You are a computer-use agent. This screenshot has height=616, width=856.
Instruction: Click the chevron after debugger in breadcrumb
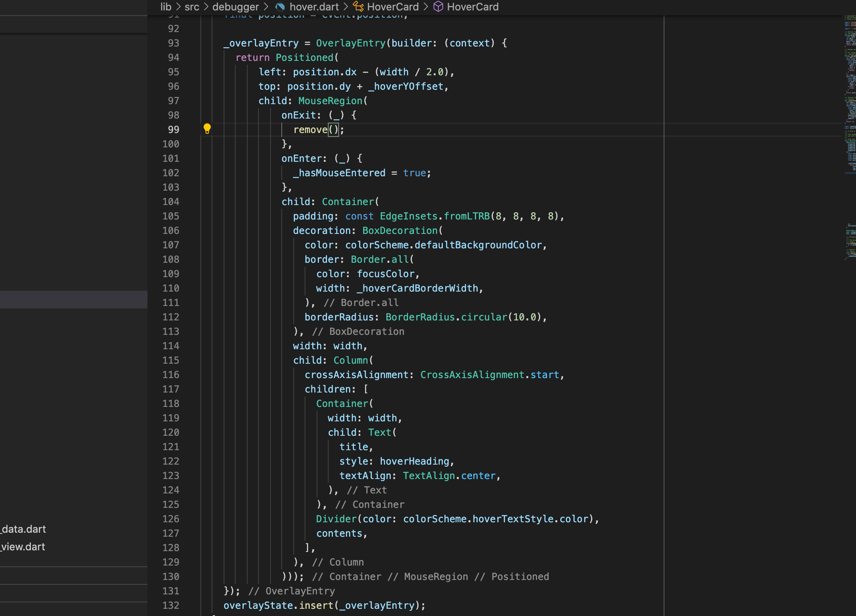266,6
